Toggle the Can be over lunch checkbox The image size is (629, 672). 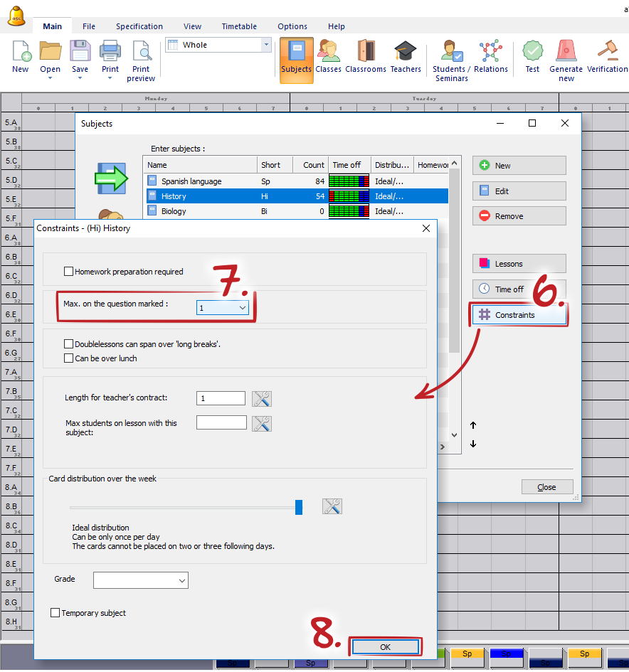[69, 358]
